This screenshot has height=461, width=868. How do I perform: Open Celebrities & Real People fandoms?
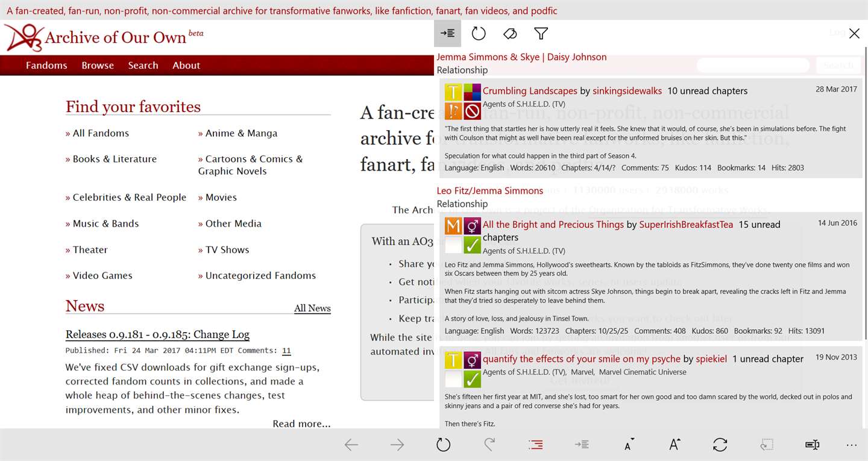pos(130,198)
